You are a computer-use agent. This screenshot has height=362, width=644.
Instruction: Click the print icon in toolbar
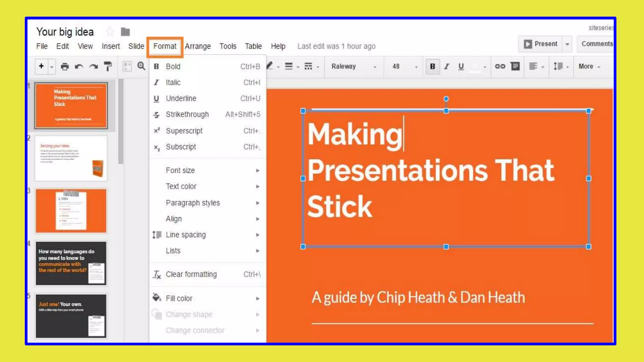65,67
